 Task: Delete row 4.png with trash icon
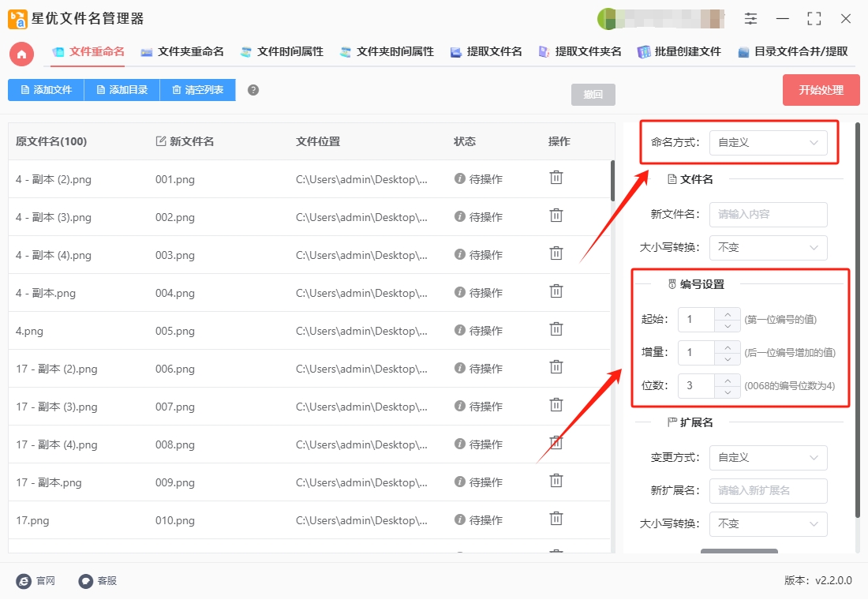pyautogui.click(x=556, y=330)
